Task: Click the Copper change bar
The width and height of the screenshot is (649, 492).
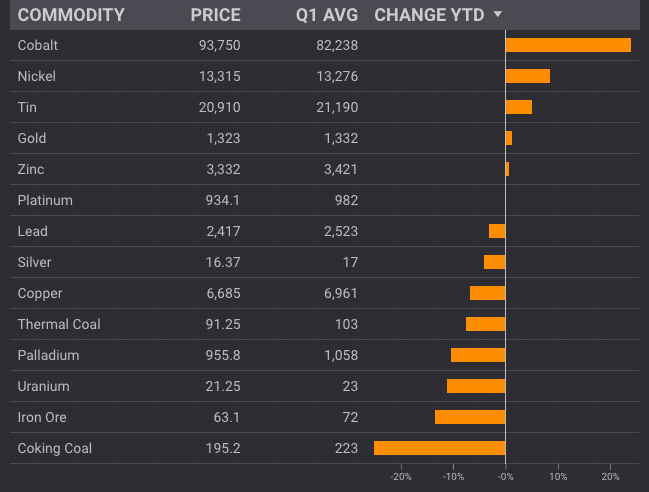Action: [x=488, y=293]
